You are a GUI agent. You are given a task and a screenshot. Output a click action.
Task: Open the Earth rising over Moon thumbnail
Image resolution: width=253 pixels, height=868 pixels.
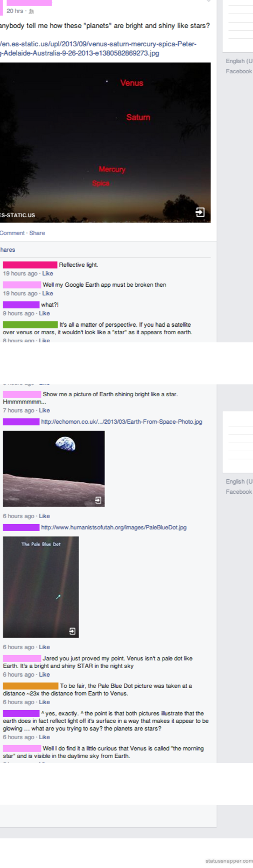(x=54, y=469)
